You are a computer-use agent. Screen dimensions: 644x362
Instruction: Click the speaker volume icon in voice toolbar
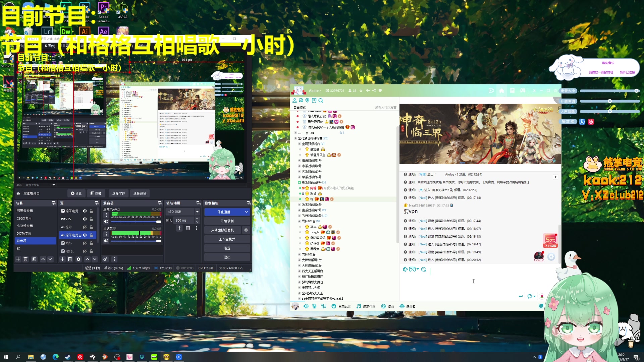306,306
